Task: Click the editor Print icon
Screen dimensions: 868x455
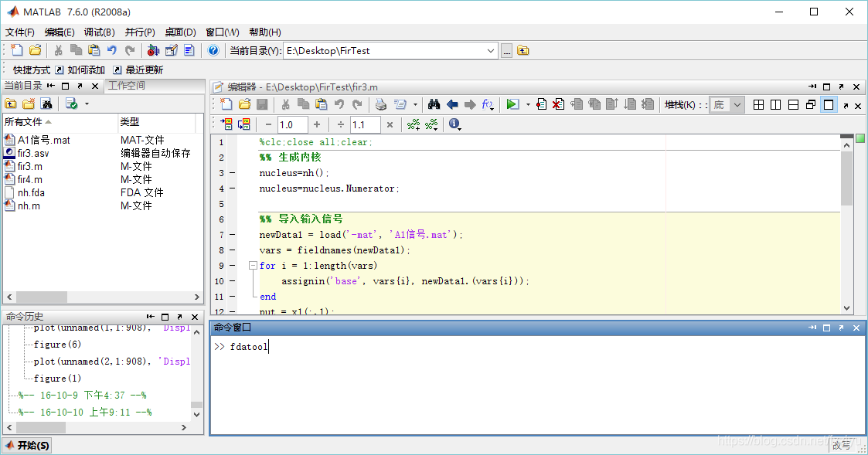Action: (x=381, y=104)
